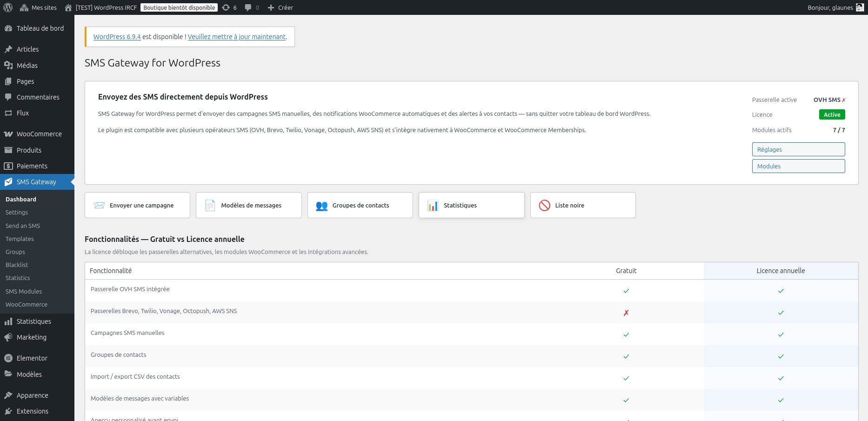Click the Boutique bientôt disponible badge

click(179, 7)
